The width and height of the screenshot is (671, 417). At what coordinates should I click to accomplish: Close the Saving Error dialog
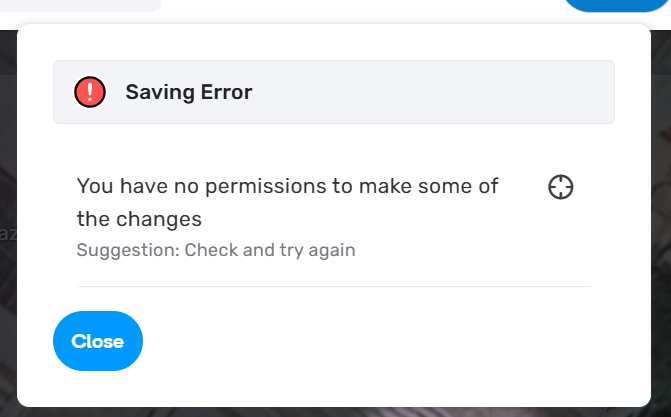tap(98, 341)
